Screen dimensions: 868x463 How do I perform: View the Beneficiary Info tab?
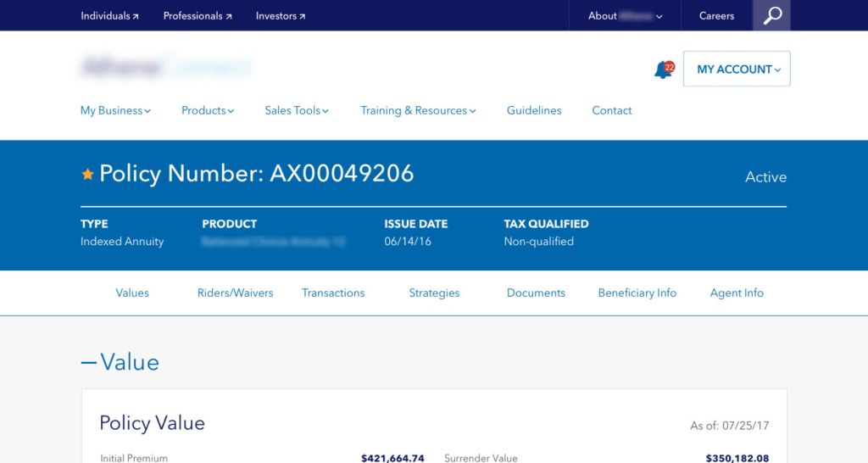pyautogui.click(x=637, y=293)
